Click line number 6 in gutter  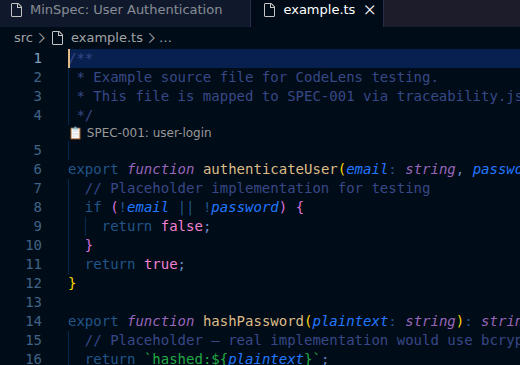(x=38, y=169)
